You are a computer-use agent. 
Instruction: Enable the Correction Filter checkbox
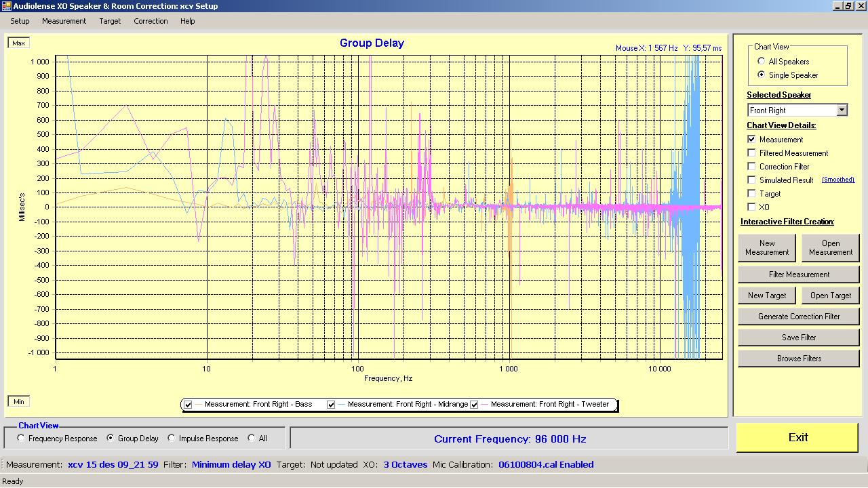coord(751,167)
